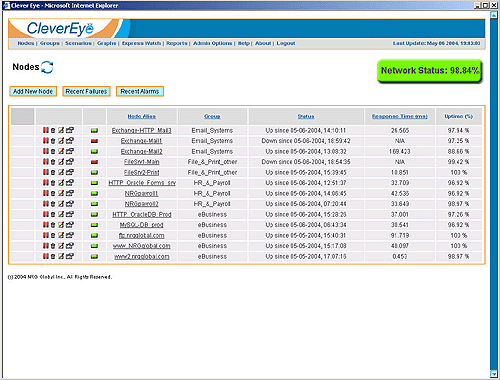The height and width of the screenshot is (380, 500).
Task: Show the Recent Alarms list
Action: point(140,91)
